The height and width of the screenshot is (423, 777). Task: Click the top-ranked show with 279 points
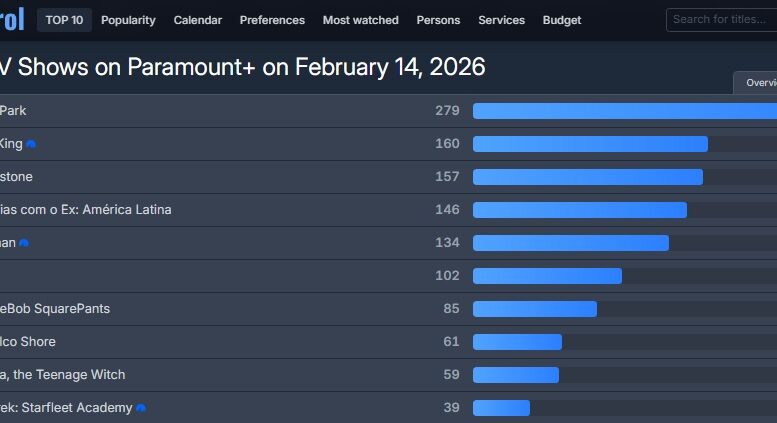14,111
